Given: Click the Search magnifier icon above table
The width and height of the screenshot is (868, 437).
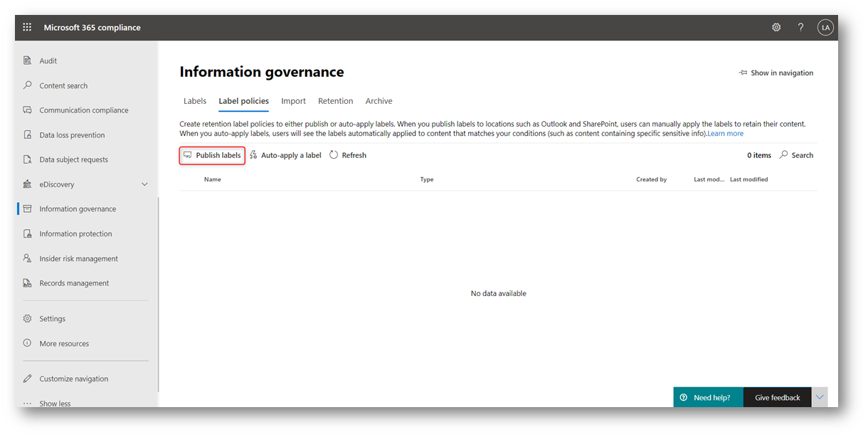Looking at the screenshot, I should point(784,154).
